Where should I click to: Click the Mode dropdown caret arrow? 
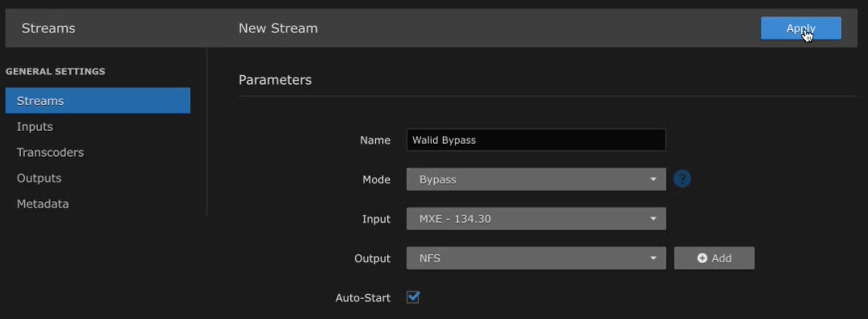[653, 179]
